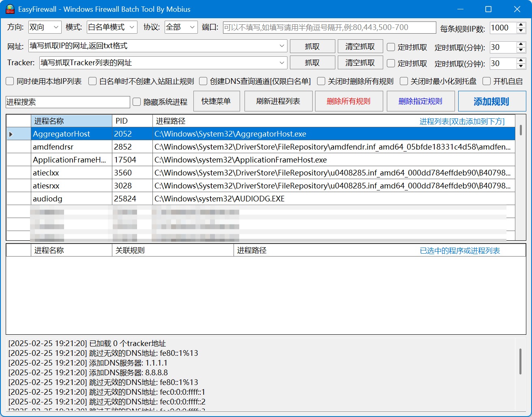Click the EasyFirewall app icon in title bar
This screenshot has height=417, width=532.
pos(10,9)
